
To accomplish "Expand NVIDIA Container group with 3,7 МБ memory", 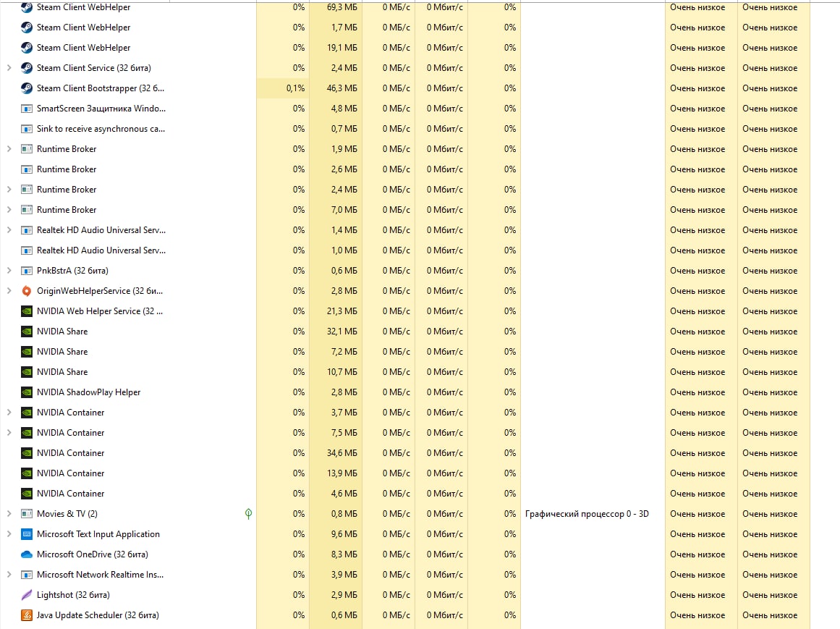I will coord(9,413).
